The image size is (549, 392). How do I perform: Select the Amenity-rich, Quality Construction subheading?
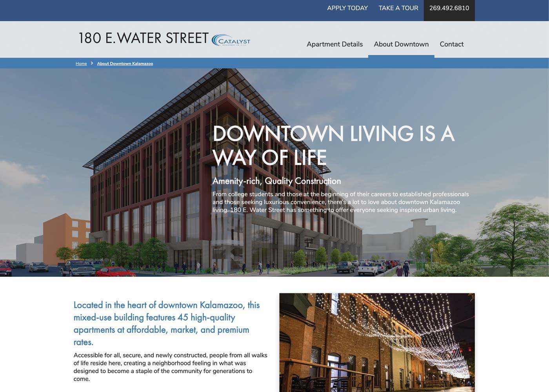tap(276, 181)
